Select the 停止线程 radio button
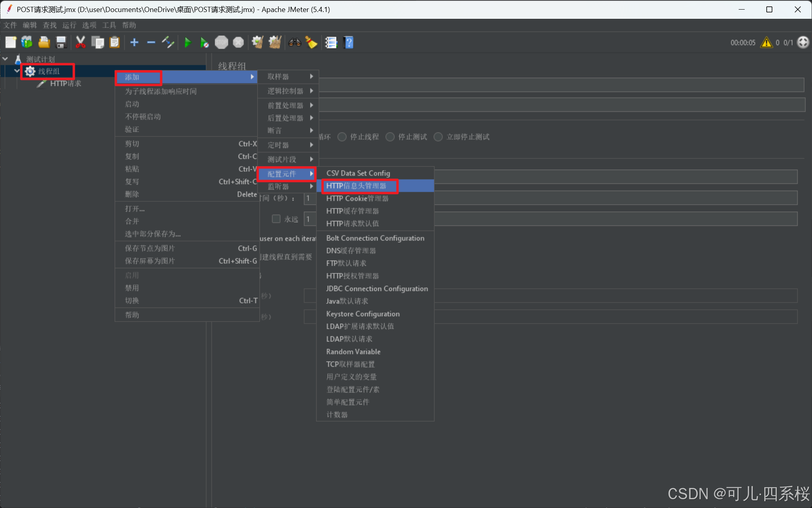Image resolution: width=812 pixels, height=508 pixels. click(x=342, y=137)
